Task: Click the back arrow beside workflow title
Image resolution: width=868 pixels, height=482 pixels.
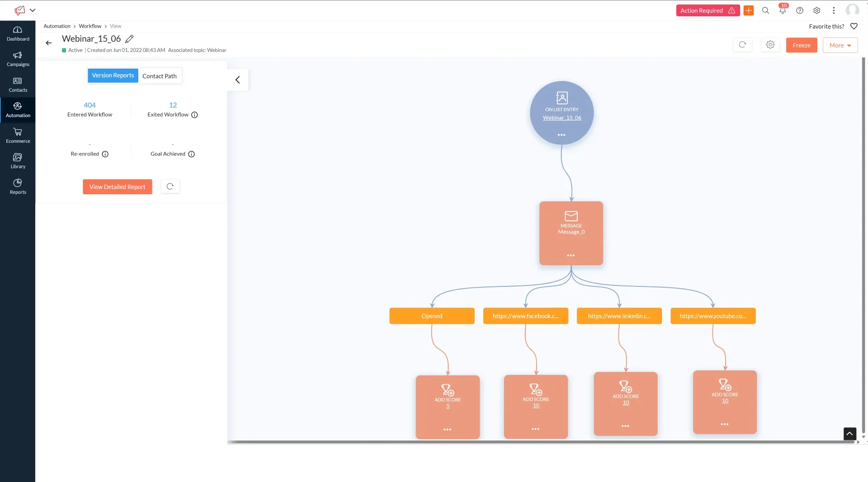Action: (49, 43)
